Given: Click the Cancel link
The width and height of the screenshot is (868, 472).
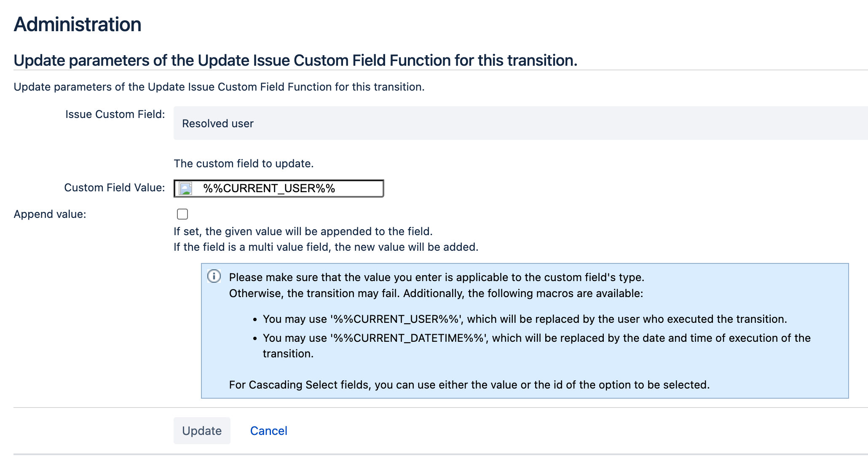Looking at the screenshot, I should click(x=268, y=431).
